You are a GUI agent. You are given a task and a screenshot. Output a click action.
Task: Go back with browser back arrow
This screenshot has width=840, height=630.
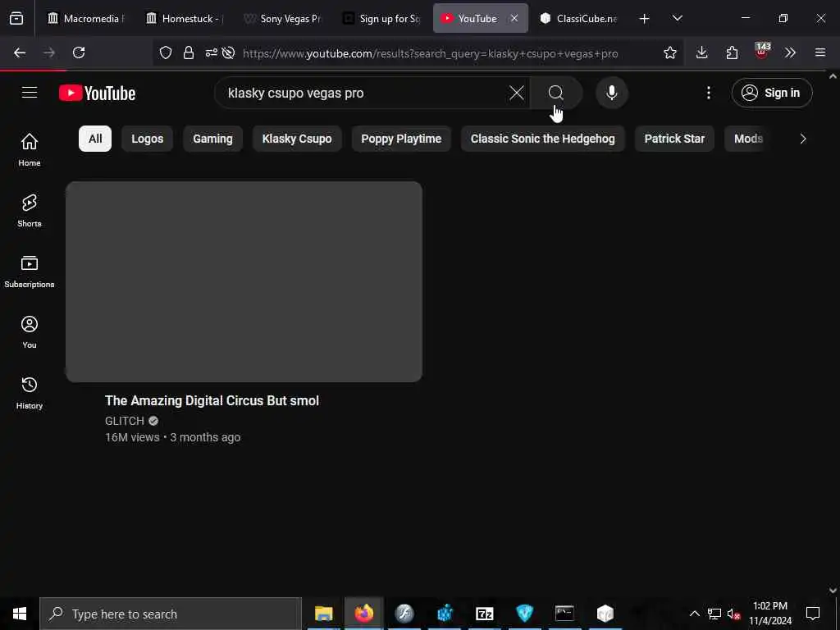point(20,52)
